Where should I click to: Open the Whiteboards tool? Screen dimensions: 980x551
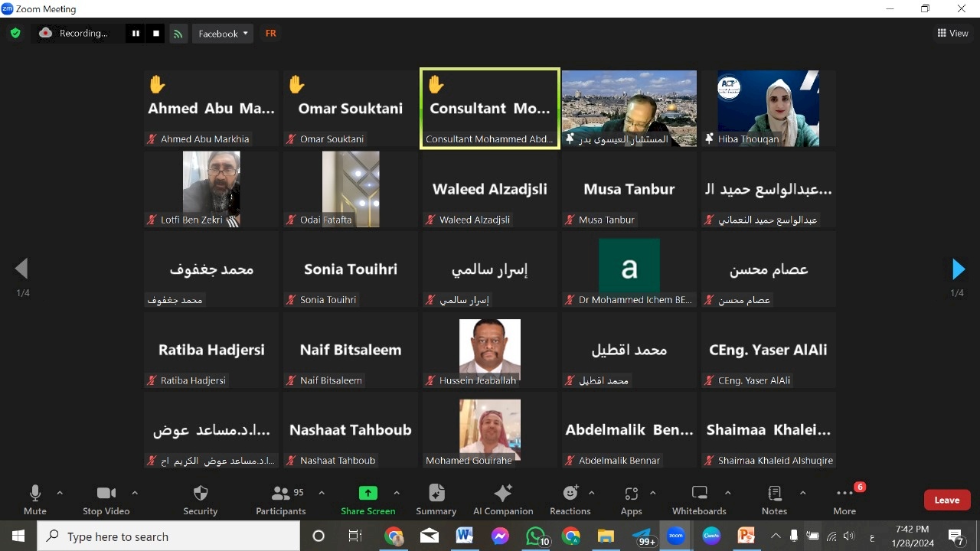pos(699,500)
